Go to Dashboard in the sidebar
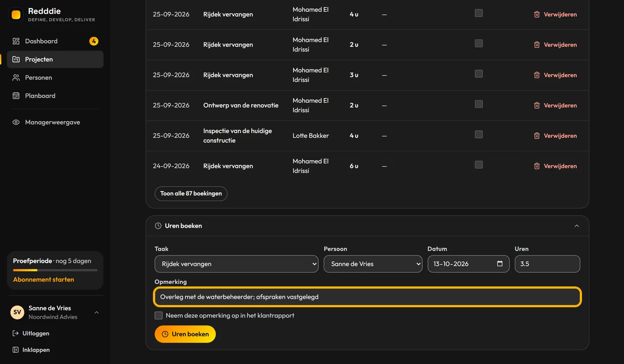624x364 pixels. click(x=55, y=41)
